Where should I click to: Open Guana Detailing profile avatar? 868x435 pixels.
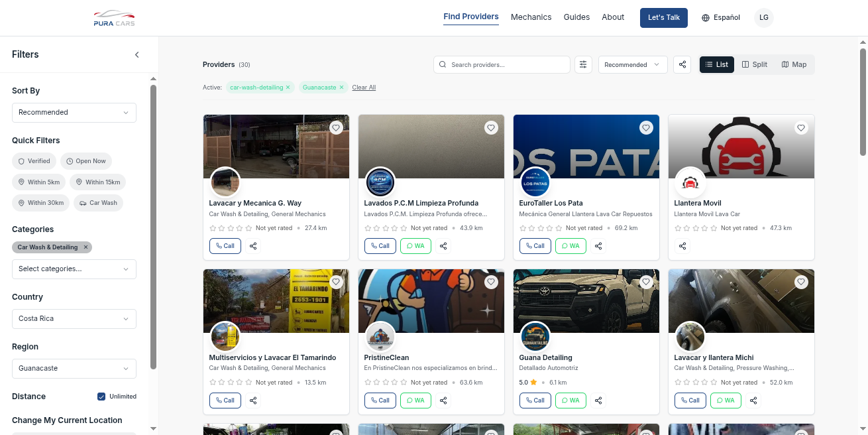(x=535, y=337)
